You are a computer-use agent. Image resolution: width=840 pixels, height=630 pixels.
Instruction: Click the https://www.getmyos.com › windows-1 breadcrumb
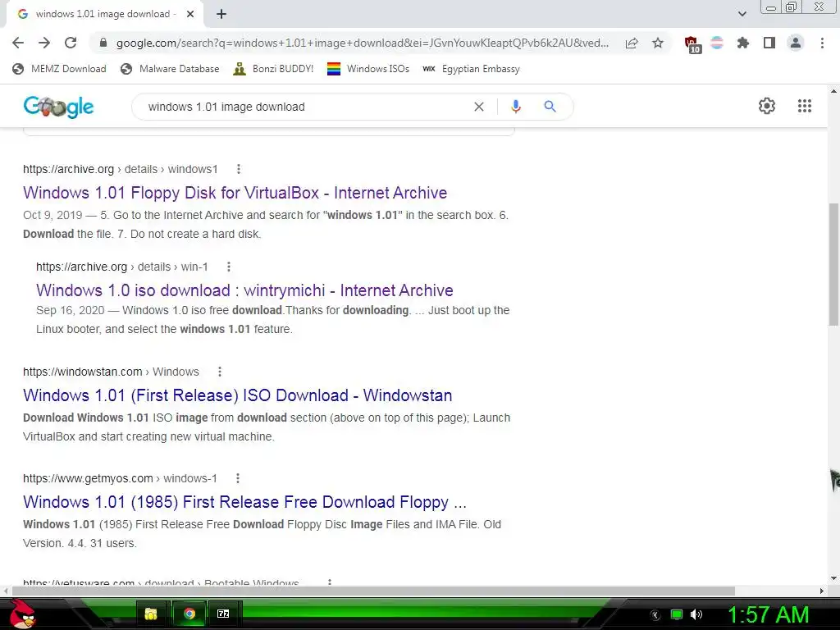(x=120, y=478)
